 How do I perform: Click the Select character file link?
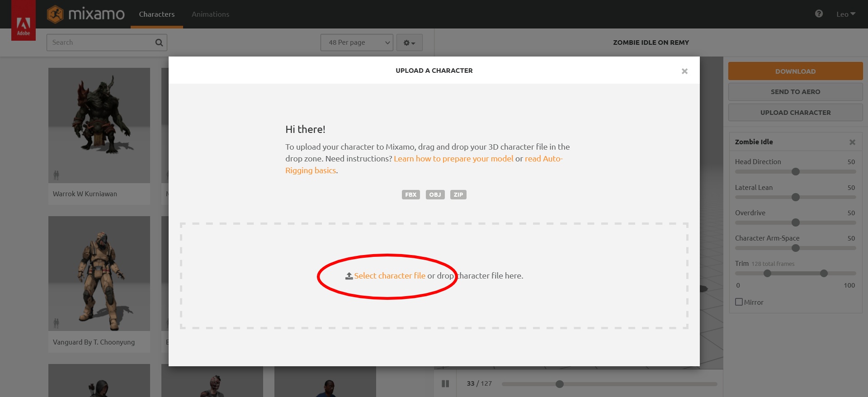point(390,276)
